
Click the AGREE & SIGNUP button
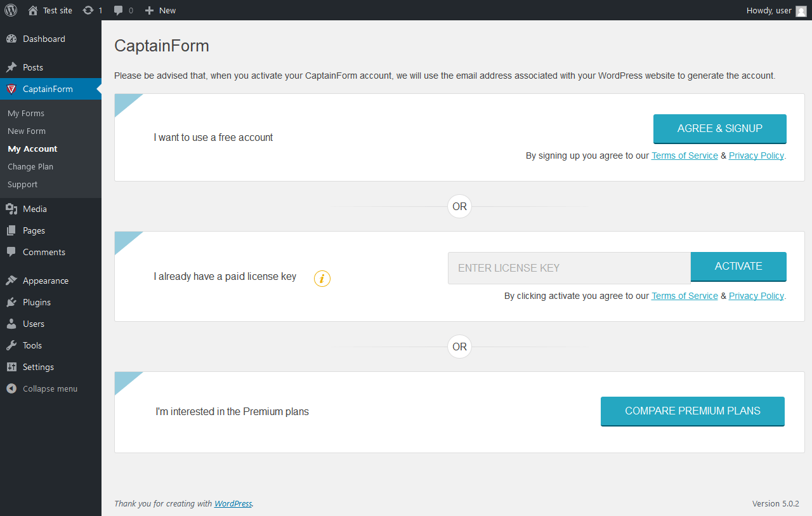click(x=720, y=129)
